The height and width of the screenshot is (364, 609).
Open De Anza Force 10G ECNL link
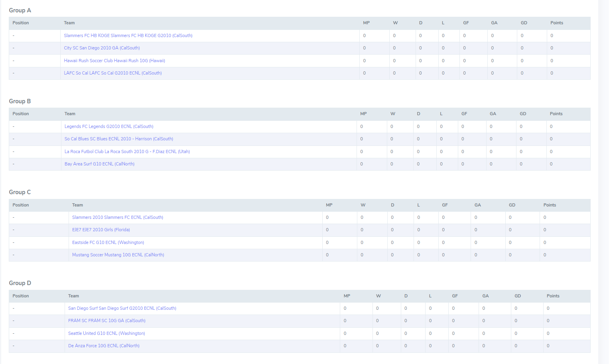104,346
